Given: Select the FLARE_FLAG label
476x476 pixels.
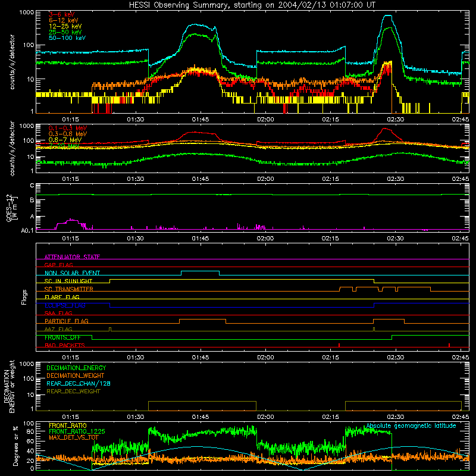Looking at the screenshot, I should coord(62,297).
